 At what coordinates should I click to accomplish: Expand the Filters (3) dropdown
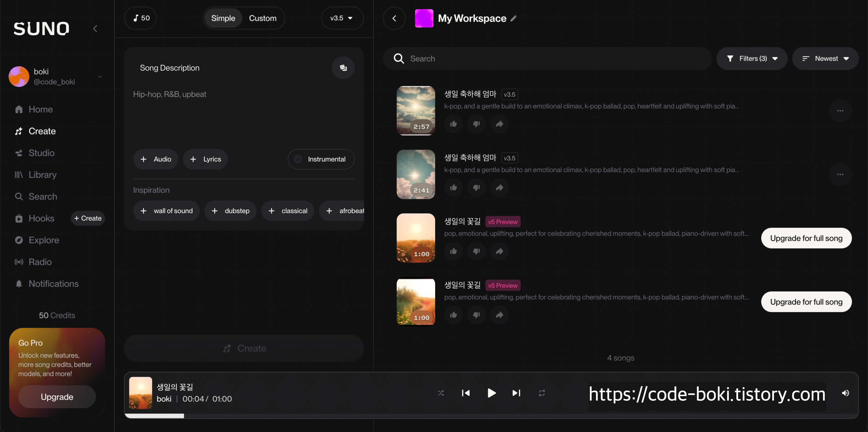pyautogui.click(x=752, y=59)
